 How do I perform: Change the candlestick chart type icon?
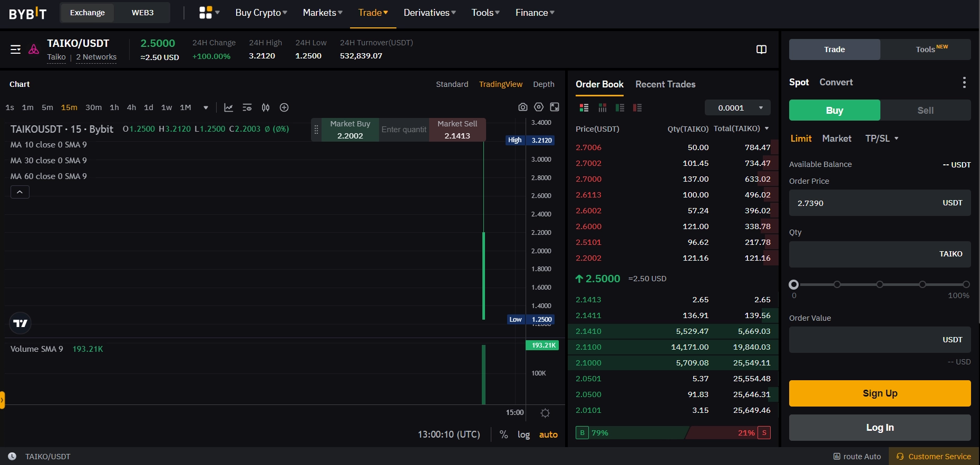(x=266, y=107)
